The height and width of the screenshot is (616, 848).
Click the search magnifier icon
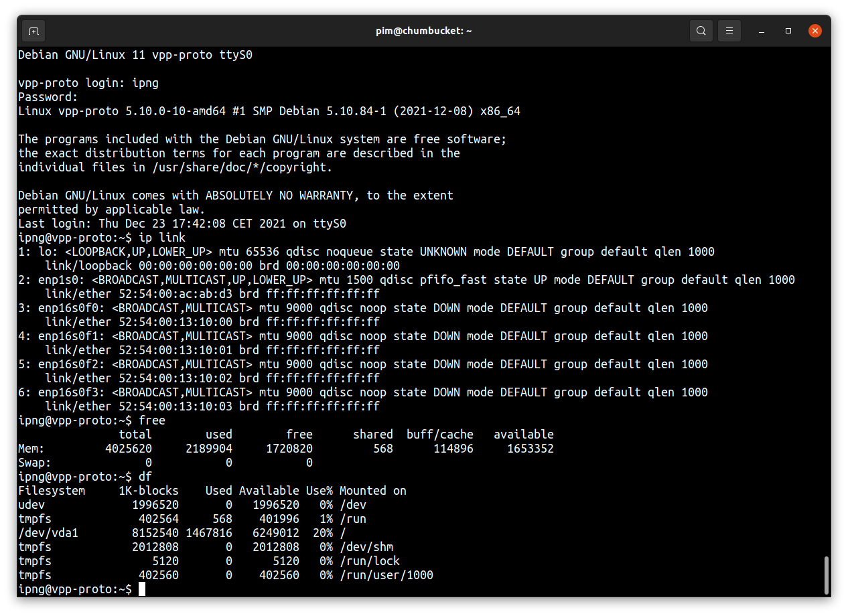701,31
